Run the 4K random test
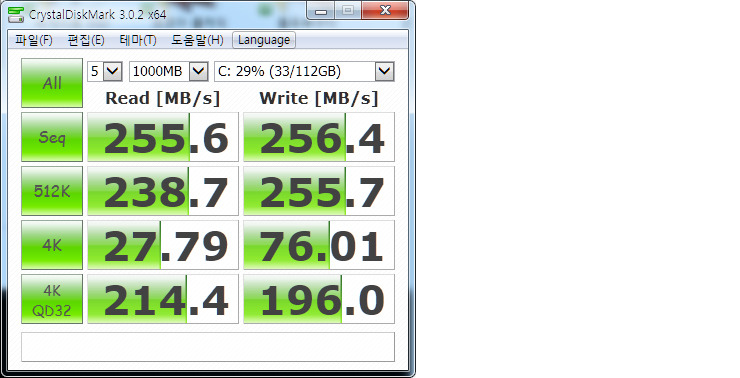Viewport: 740px width, 378px height. 52,245
